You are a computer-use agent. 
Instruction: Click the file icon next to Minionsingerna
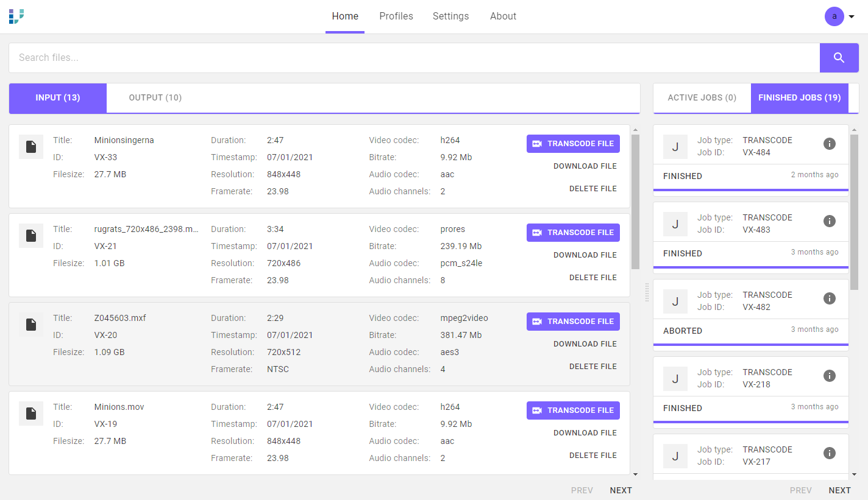pos(30,147)
